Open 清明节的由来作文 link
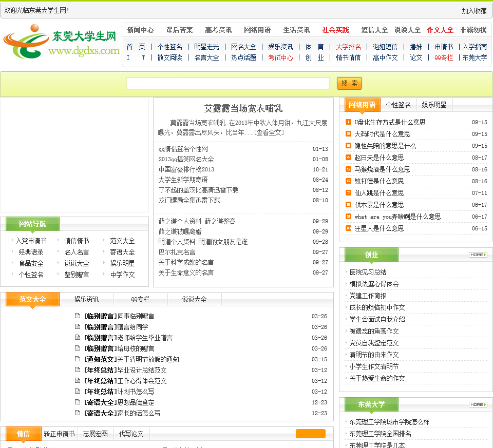Viewport: 493px width, 448px height. 374,355
